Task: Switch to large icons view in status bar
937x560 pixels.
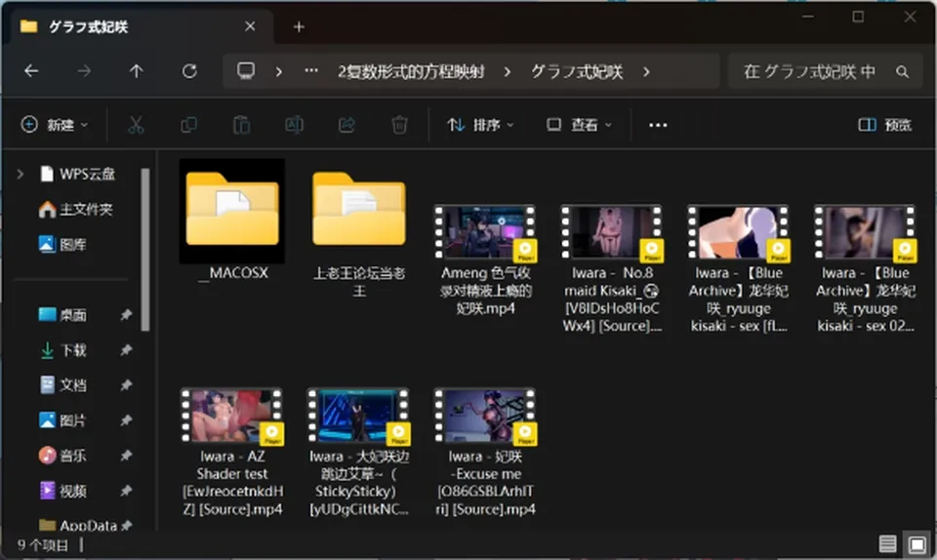Action: tap(917, 543)
